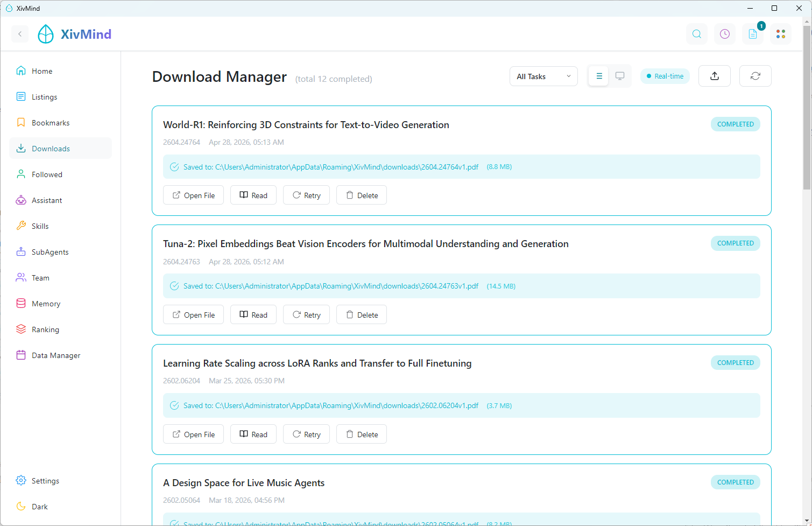Click the export upload icon button

point(715,76)
